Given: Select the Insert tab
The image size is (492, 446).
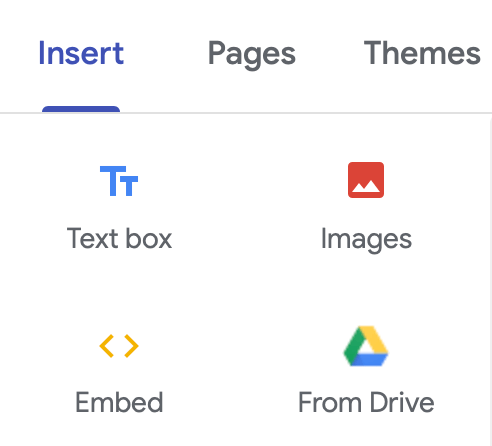Looking at the screenshot, I should pyautogui.click(x=81, y=53).
